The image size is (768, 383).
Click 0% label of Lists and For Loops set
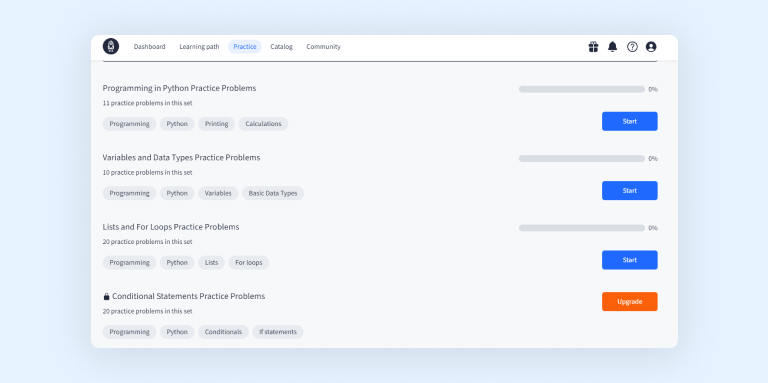(x=653, y=228)
